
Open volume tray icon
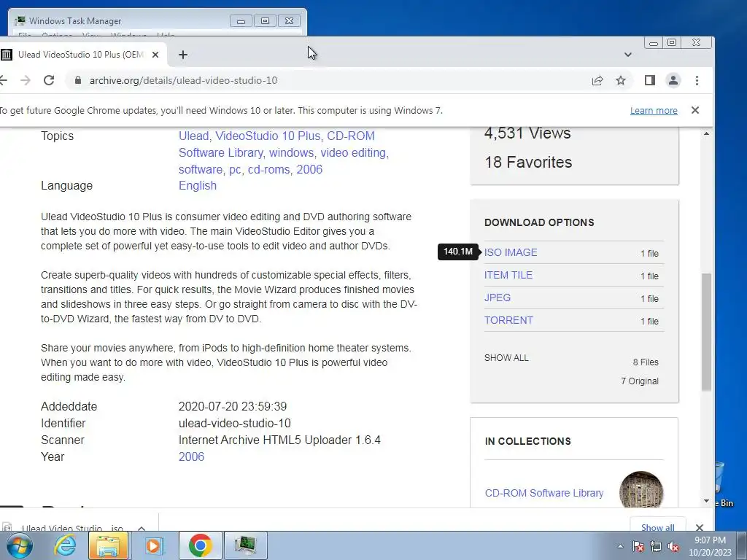[673, 546]
